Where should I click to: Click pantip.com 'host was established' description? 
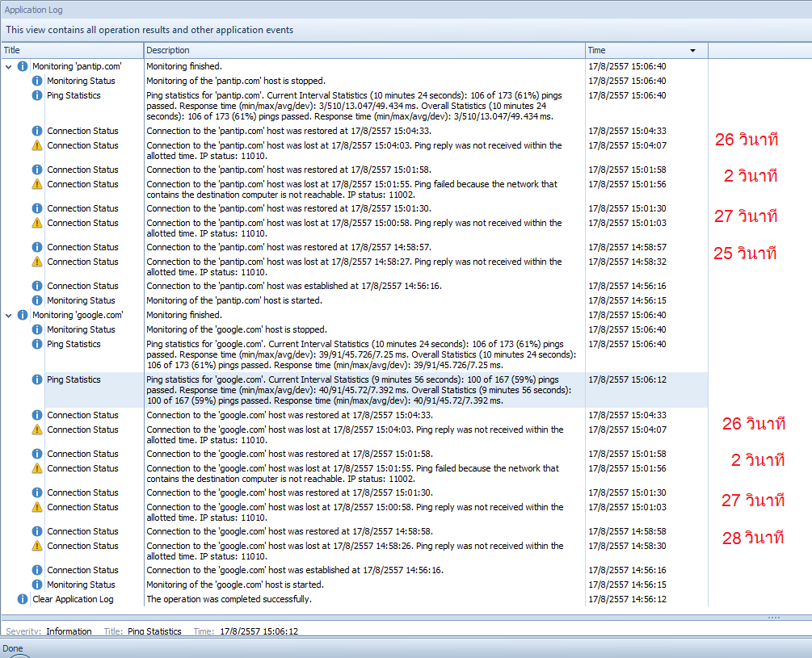[x=293, y=286]
